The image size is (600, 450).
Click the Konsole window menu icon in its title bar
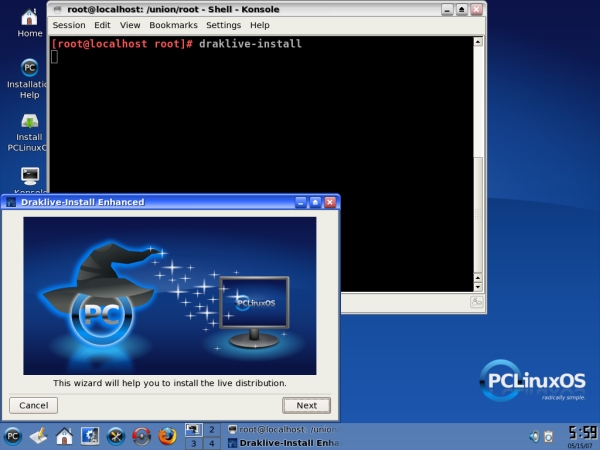click(57, 9)
